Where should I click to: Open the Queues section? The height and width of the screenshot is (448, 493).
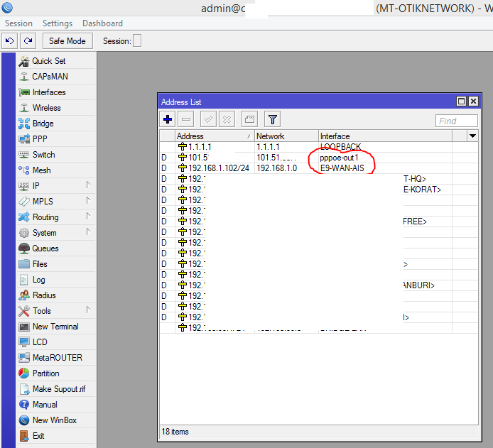click(56, 248)
